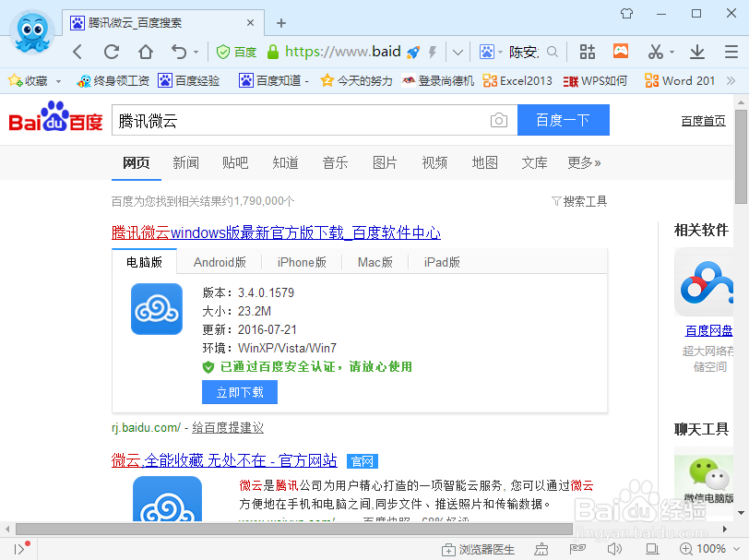Viewport: 749px width, 560px height.
Task: Click the green Baidu security shield badge
Action: pos(236,52)
